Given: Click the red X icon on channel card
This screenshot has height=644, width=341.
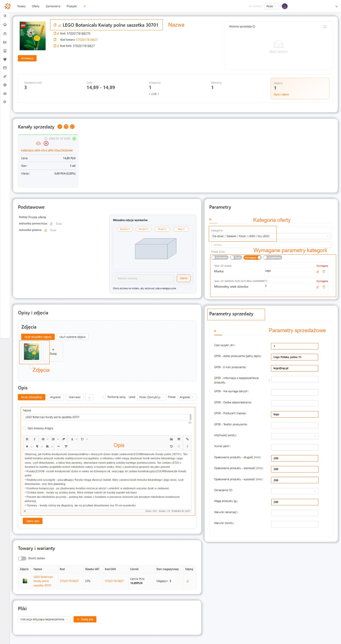Looking at the screenshot, I should pos(46,143).
